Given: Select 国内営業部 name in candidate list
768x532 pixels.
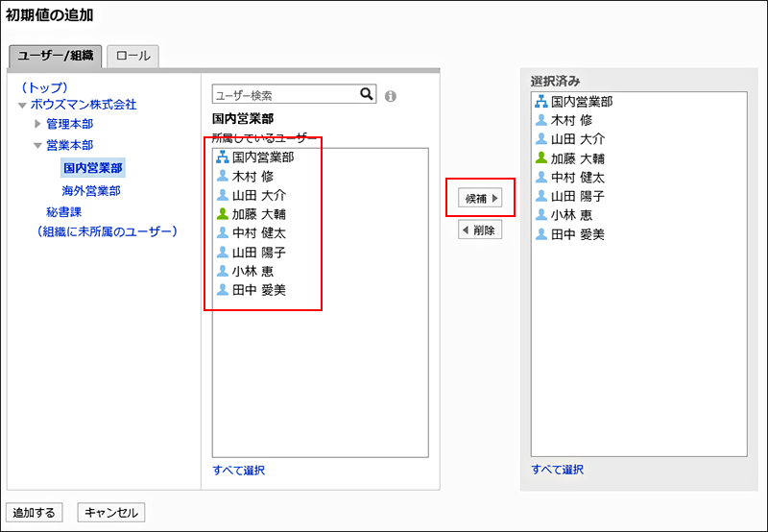Looking at the screenshot, I should click(x=263, y=157).
